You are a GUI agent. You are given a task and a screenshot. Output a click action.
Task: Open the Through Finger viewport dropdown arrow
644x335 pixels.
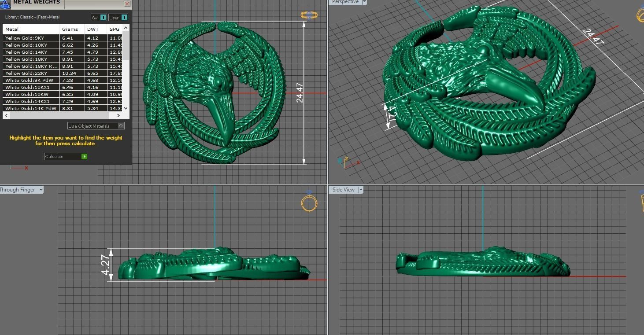41,190
